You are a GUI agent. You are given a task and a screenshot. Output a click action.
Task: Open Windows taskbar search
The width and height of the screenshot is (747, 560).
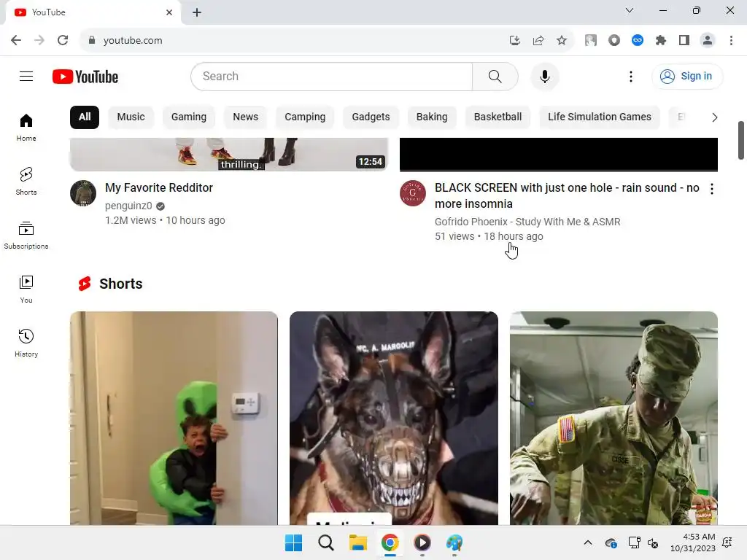(x=326, y=542)
